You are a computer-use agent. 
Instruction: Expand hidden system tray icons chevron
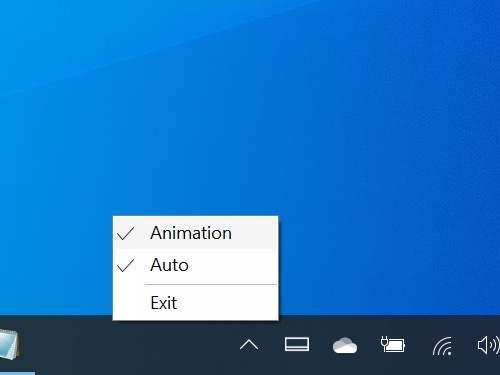(249, 345)
